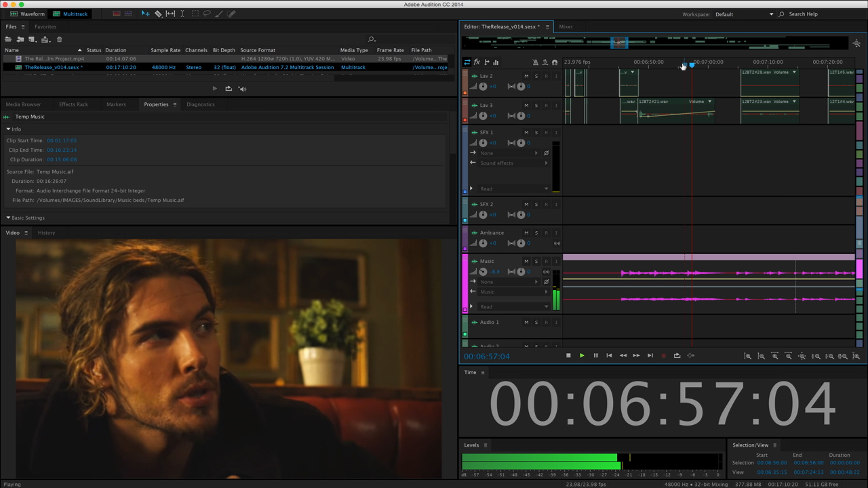Mute the Lav 3 track

[x=526, y=105]
